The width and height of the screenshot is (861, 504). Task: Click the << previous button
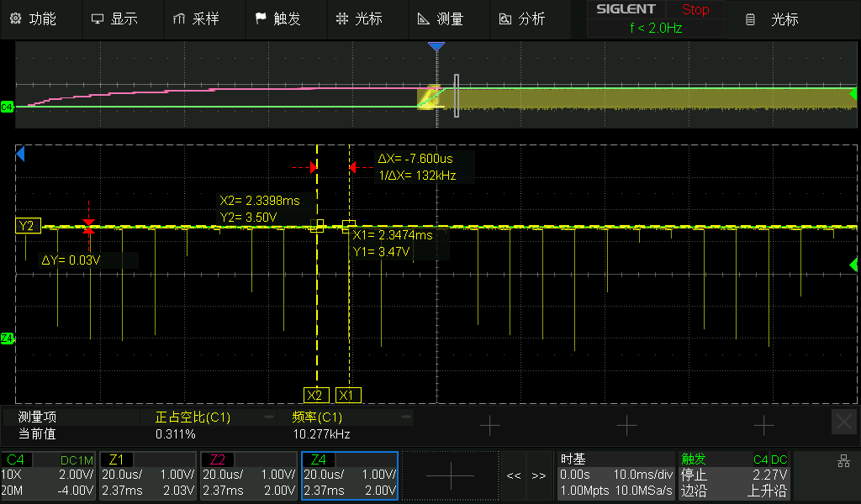pos(514,475)
